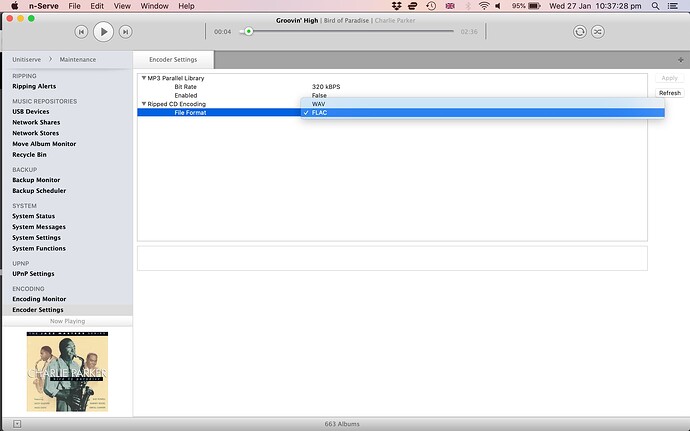Open the View menu
This screenshot has width=690, height=431.
point(122,6)
